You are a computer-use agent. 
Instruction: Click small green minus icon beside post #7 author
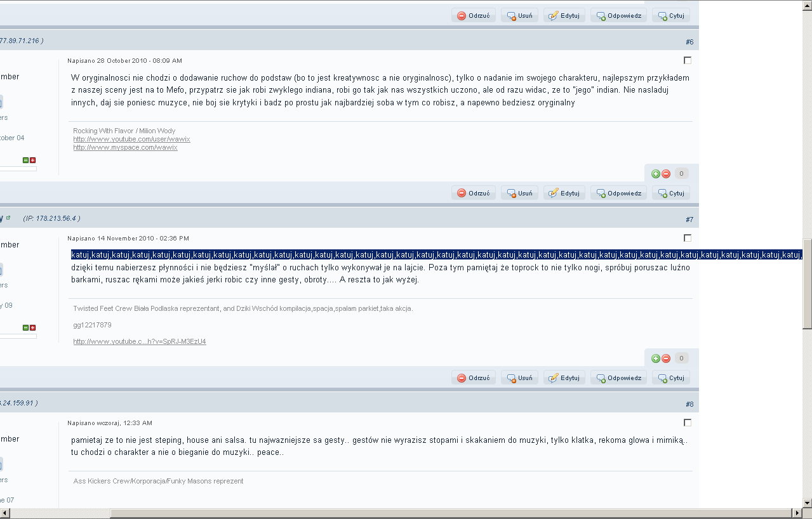tap(26, 328)
